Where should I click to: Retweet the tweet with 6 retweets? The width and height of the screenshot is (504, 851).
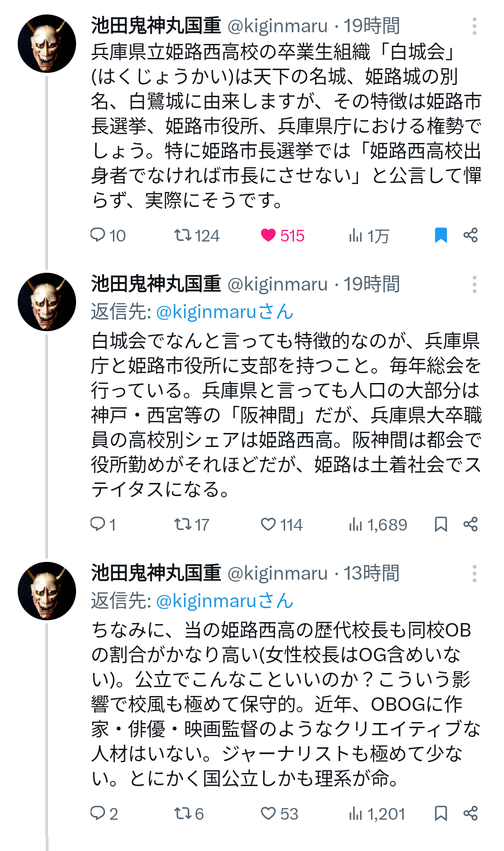183,813
